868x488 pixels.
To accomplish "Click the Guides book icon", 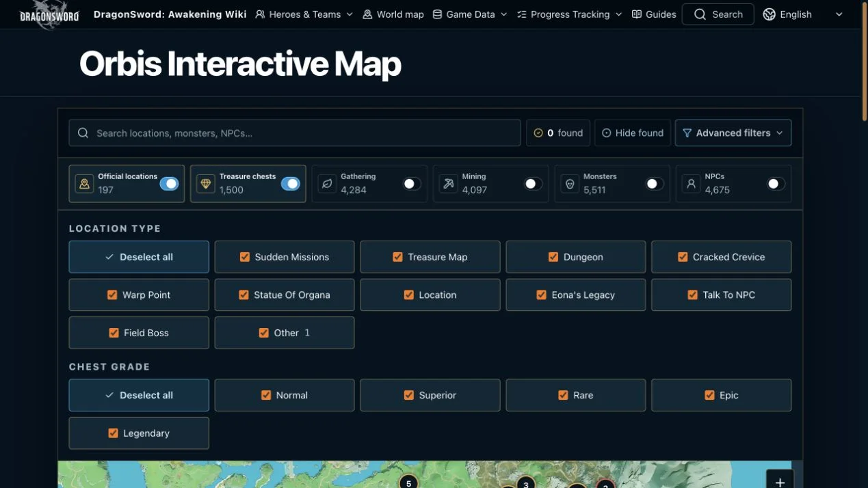I will 637,14.
